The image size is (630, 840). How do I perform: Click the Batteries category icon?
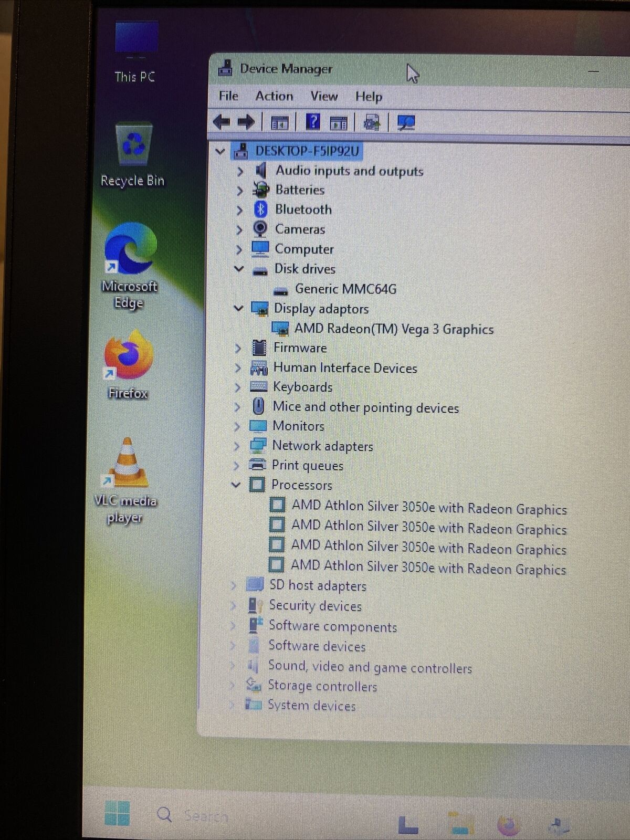click(x=260, y=190)
